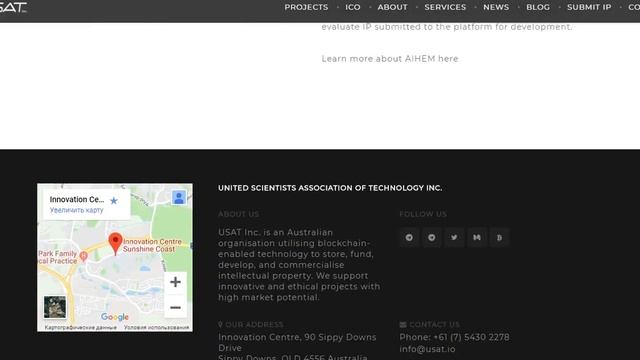Image resolution: width=640 pixels, height=360 pixels.
Task: Click 'Innovation Centre, 90 Sippy Downs Drive' address
Action: point(297,342)
